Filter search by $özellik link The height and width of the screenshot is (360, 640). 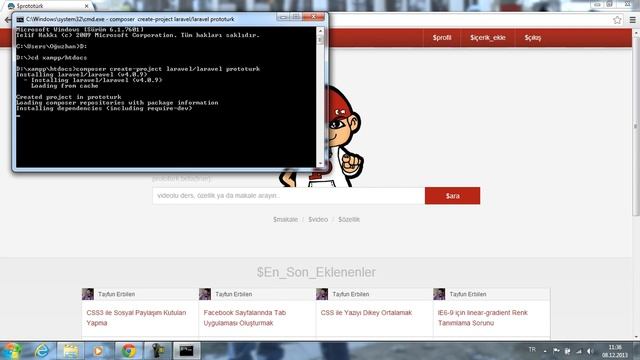point(349,220)
